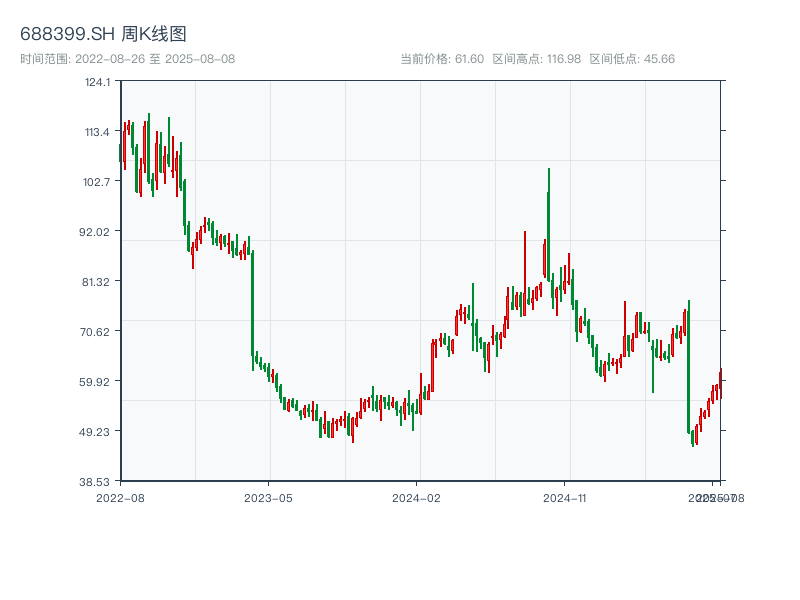Click the y-axis label 49.23
Screen dimensions: 800x600
94,432
